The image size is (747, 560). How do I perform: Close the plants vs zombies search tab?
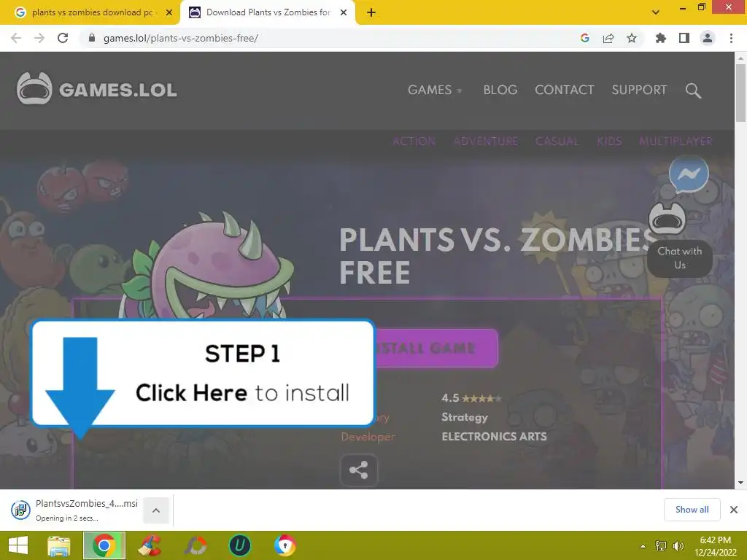169,13
